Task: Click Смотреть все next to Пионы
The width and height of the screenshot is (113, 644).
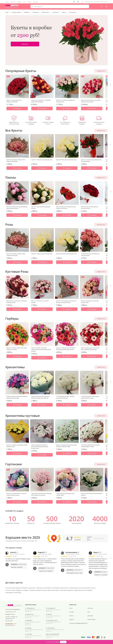Action: point(101,178)
